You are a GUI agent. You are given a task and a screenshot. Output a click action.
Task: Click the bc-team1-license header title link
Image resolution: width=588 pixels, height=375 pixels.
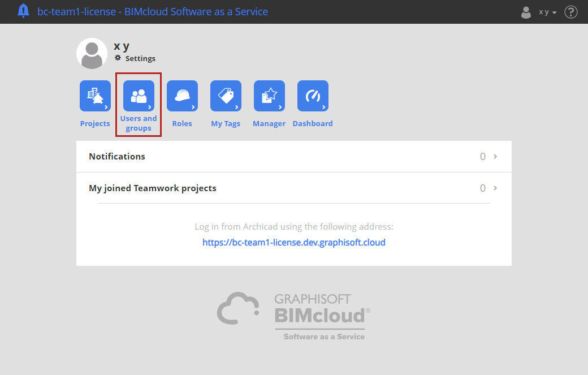153,12
